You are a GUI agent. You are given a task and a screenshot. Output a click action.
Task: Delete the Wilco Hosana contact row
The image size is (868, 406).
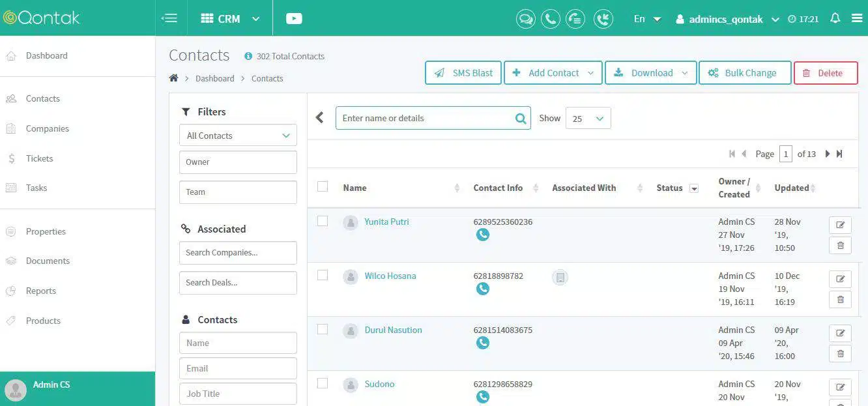tap(840, 300)
